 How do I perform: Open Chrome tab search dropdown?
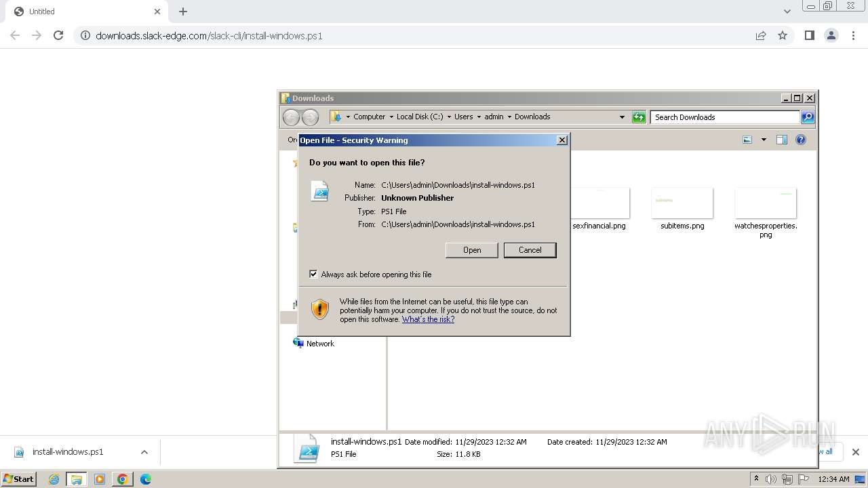click(787, 12)
